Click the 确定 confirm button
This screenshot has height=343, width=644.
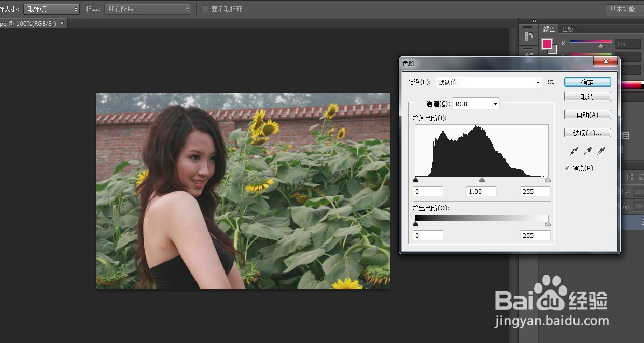click(x=587, y=81)
